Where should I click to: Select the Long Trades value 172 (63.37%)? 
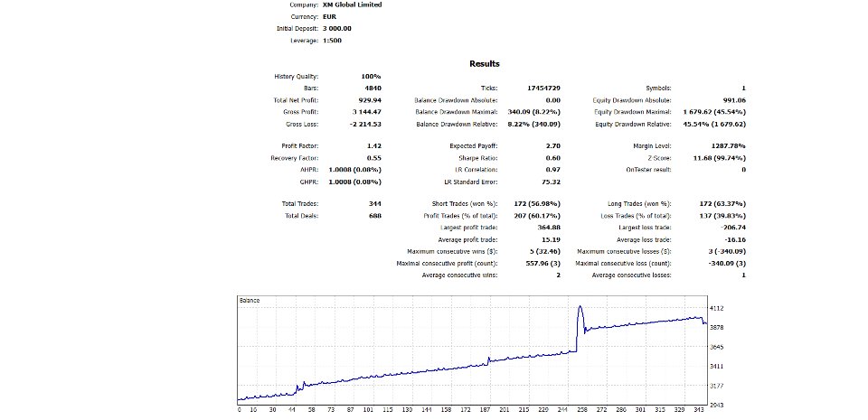point(722,204)
